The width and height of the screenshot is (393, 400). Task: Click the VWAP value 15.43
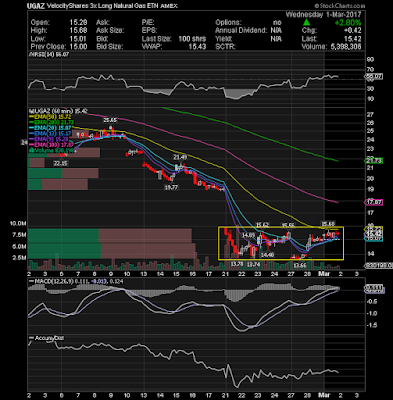pos(197,47)
